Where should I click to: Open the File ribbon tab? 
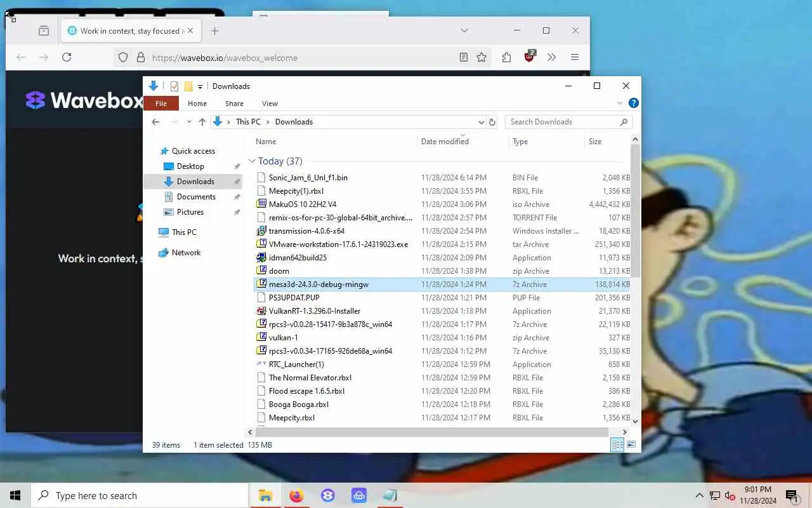tap(161, 103)
